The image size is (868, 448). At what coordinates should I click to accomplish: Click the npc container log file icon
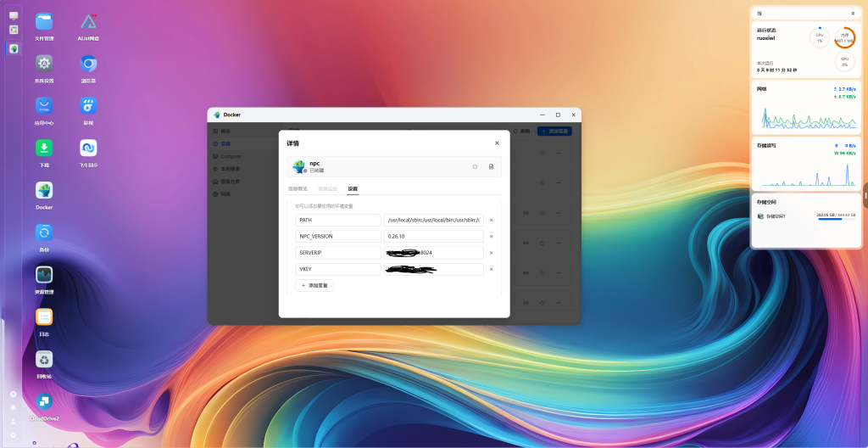pyautogui.click(x=491, y=166)
